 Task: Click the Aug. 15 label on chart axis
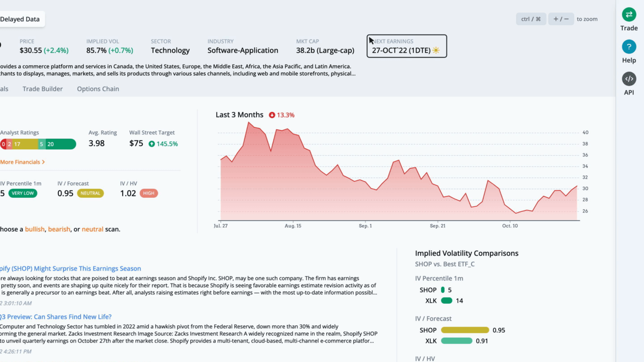[x=293, y=226]
